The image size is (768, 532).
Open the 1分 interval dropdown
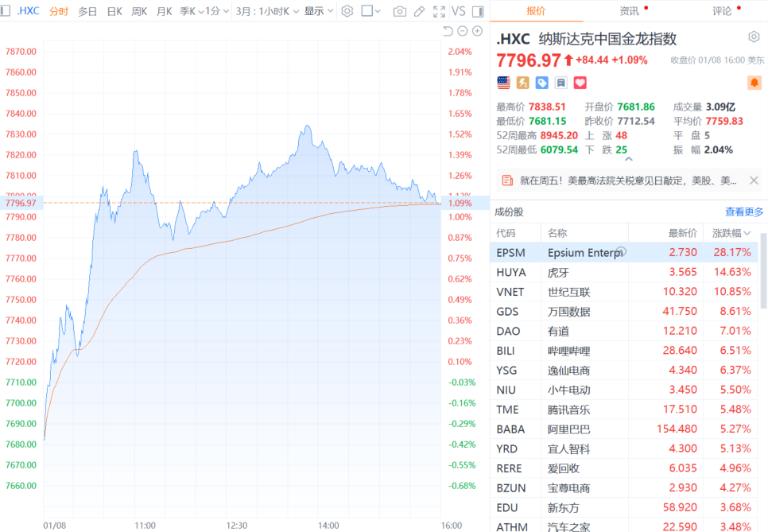click(217, 11)
